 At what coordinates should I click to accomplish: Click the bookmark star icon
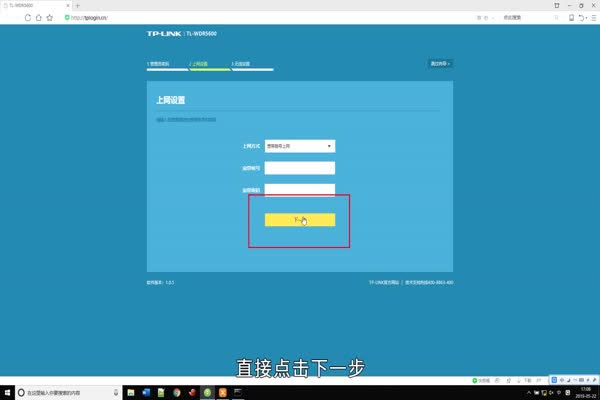pyautogui.click(x=49, y=18)
